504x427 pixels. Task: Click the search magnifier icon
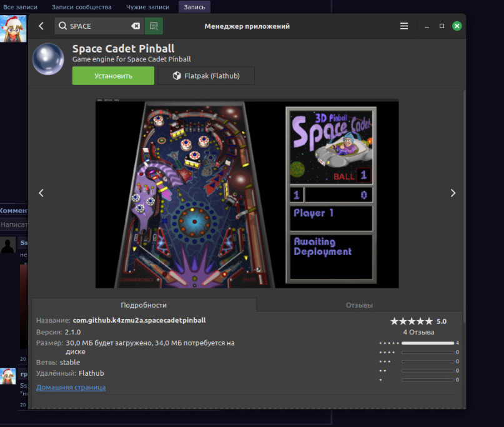(63, 26)
